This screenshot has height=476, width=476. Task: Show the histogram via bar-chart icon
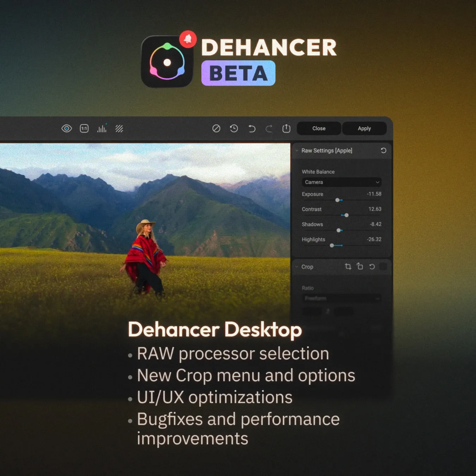tap(102, 129)
